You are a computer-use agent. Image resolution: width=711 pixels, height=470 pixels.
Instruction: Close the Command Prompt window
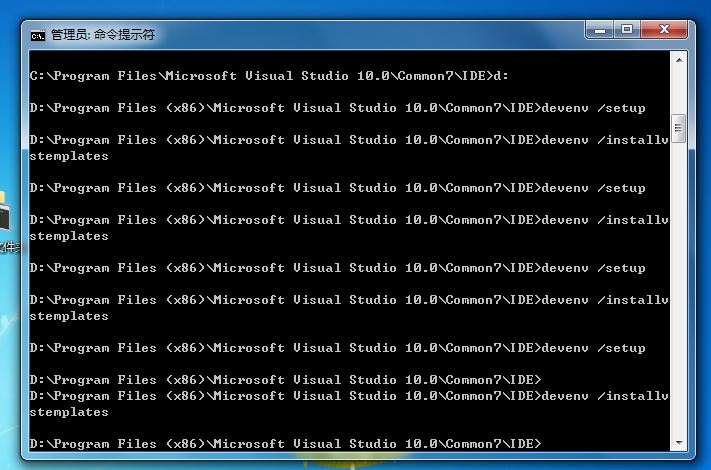[x=666, y=30]
